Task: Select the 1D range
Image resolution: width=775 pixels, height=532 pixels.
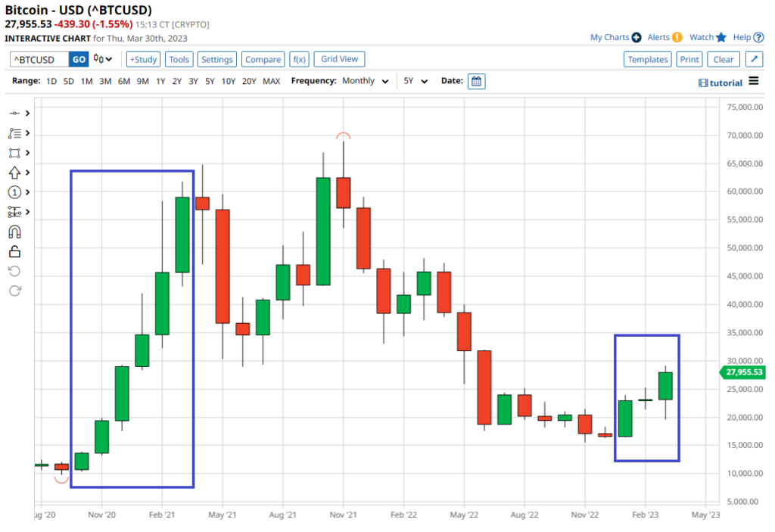Action: pyautogui.click(x=51, y=81)
